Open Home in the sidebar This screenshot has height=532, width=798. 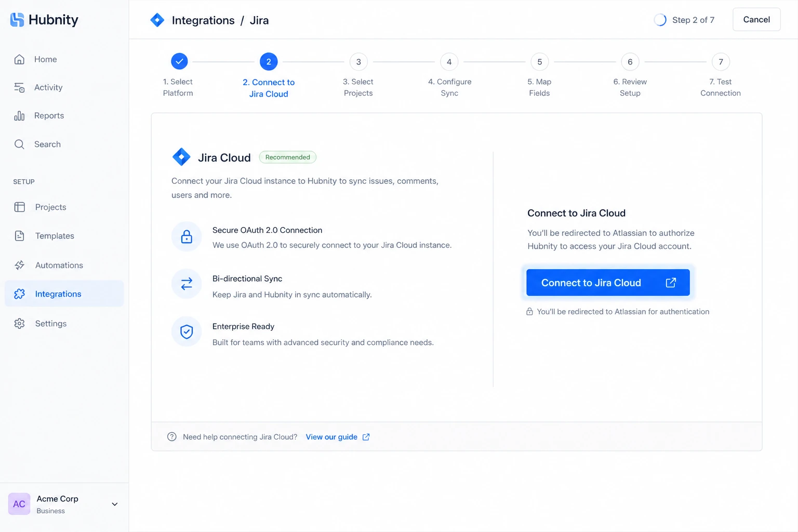tap(64, 59)
